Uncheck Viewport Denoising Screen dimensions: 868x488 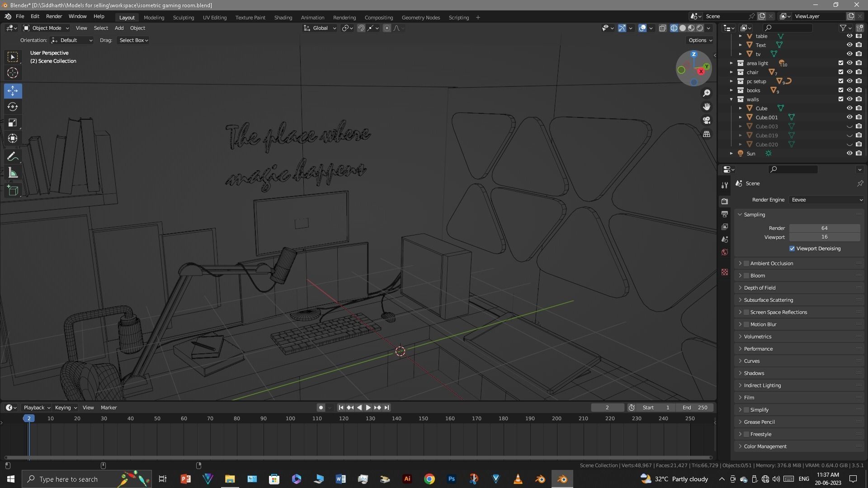click(792, 249)
